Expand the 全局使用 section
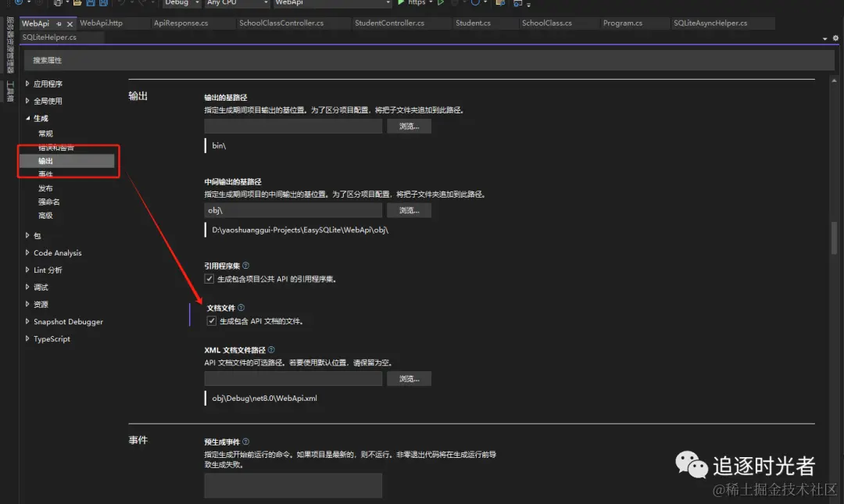Viewport: 844px width, 504px height. click(x=27, y=101)
